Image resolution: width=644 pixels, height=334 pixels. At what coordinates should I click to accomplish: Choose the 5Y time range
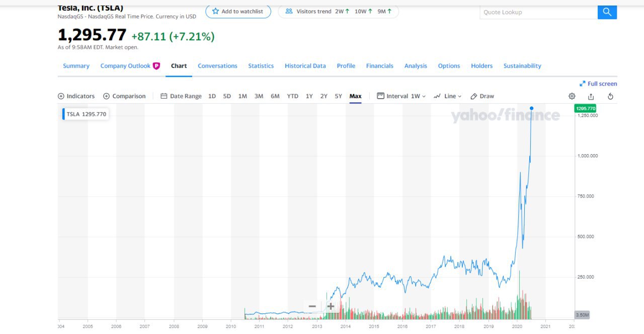coord(339,96)
